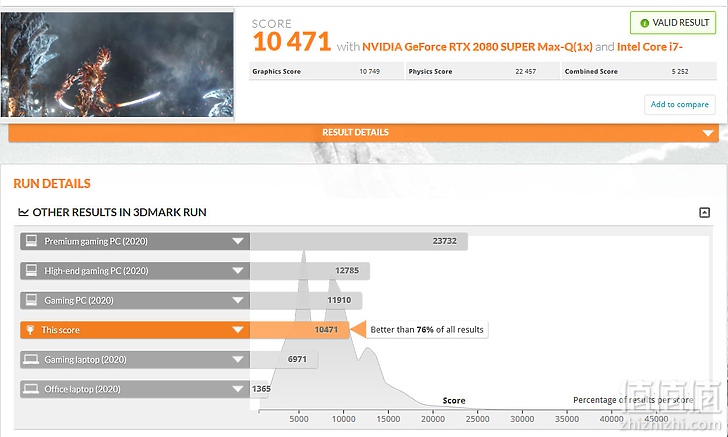The image size is (728, 437).
Task: Click the High-end gaming PC bar 12785
Action: point(310,271)
